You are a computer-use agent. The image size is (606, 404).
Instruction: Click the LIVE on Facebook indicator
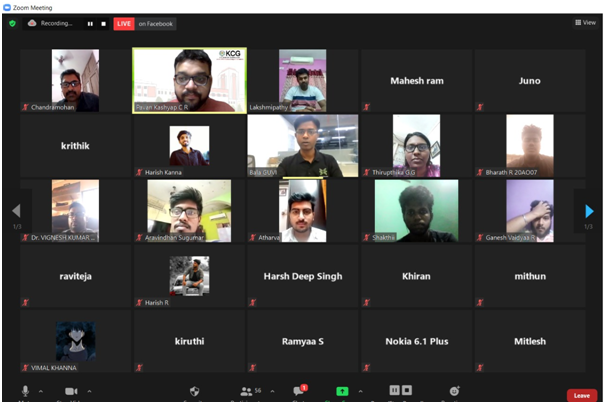(x=145, y=24)
